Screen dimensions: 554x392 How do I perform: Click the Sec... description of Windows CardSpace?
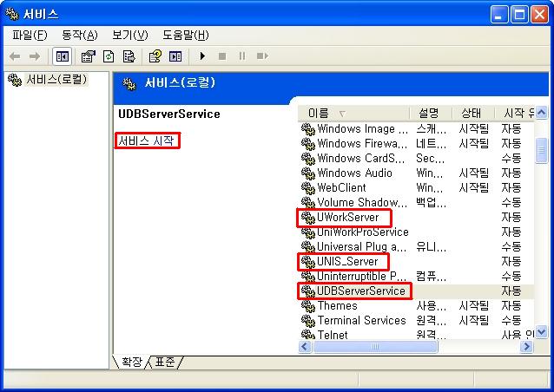(x=430, y=159)
